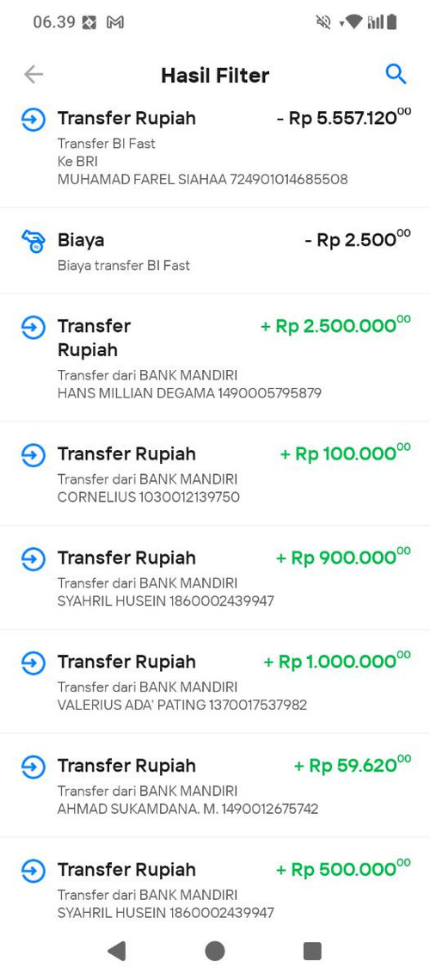
Task: Tap Android back navigation triangle
Action: pos(117,951)
